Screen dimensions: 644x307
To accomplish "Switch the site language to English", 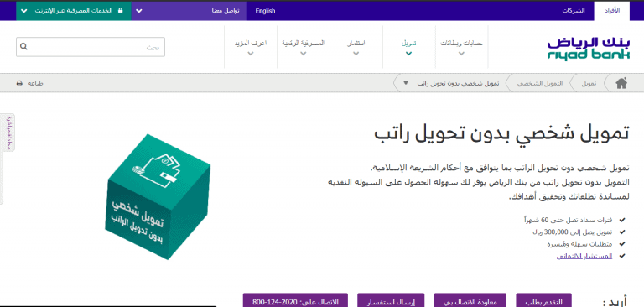I will [x=265, y=11].
